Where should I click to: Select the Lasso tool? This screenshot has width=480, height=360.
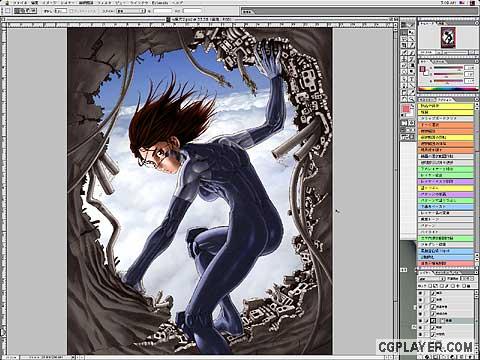click(404, 39)
